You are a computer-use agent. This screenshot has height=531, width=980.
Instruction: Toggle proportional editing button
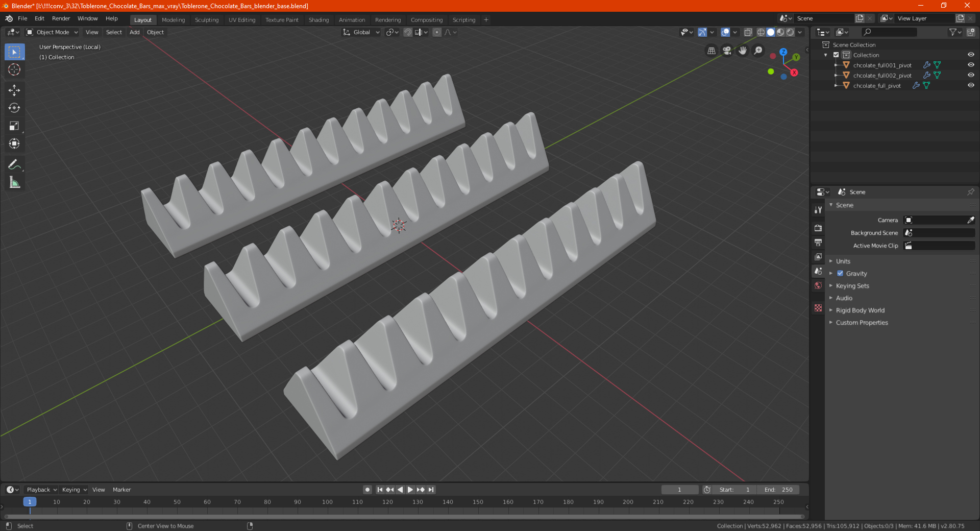437,32
